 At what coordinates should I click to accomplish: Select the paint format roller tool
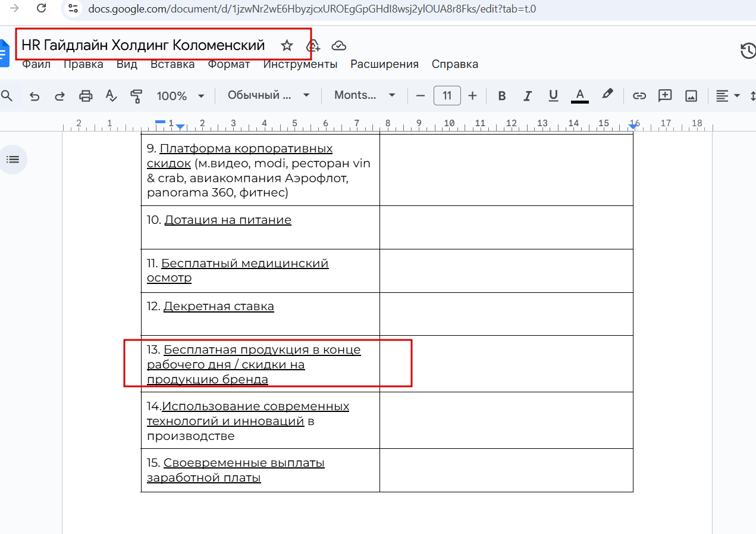pyautogui.click(x=136, y=96)
